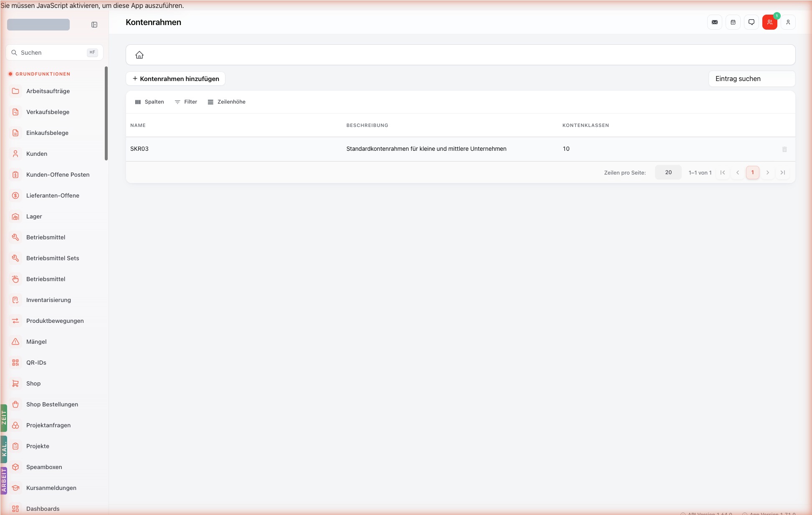This screenshot has height=515, width=812.
Task: Click the Speamboxen box icon
Action: 15,467
